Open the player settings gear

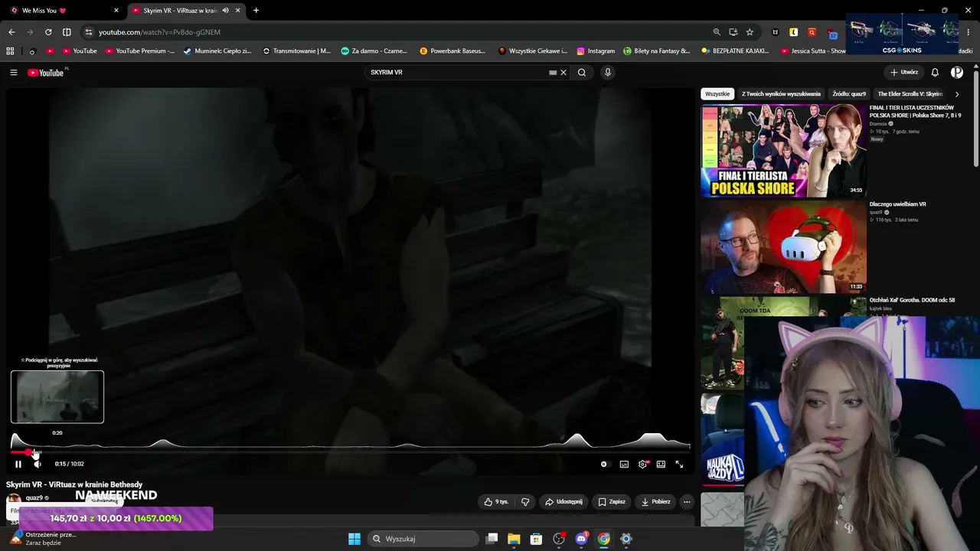(642, 464)
